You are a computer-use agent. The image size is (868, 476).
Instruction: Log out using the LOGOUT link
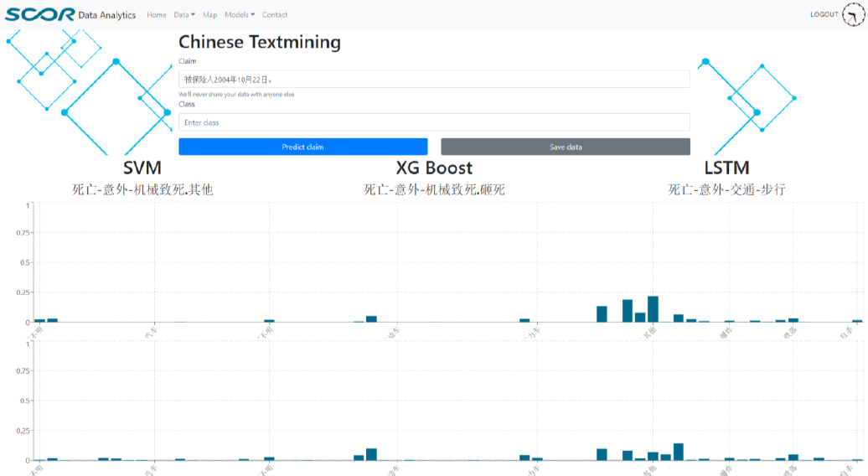tap(824, 15)
